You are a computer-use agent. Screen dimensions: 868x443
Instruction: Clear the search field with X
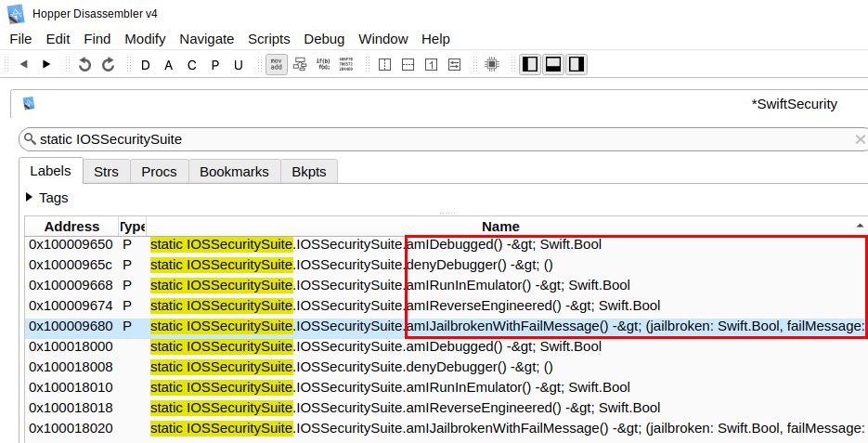861,139
